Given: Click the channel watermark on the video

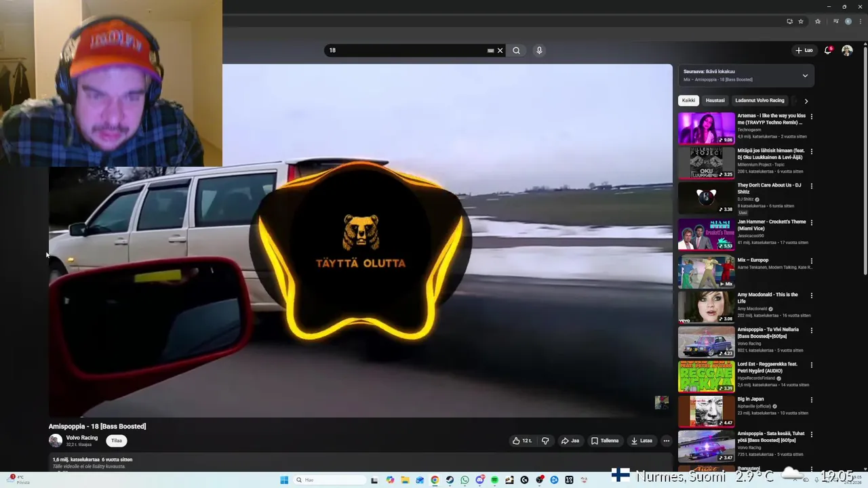Looking at the screenshot, I should 661,403.
